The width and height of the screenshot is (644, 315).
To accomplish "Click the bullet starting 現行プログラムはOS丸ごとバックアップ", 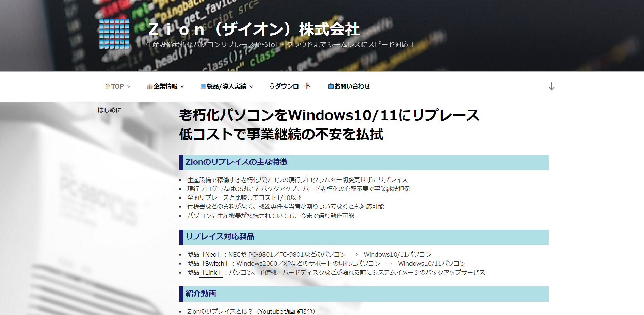I will point(299,189).
